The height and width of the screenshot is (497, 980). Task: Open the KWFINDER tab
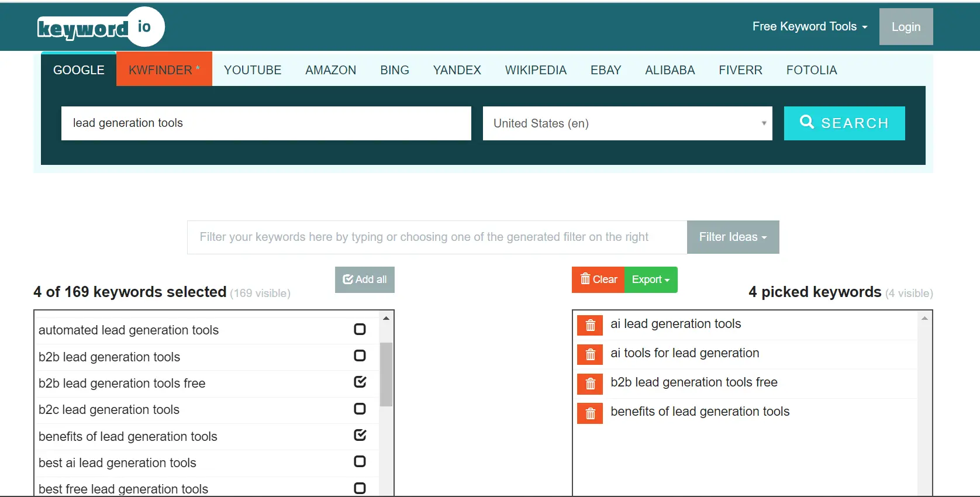pyautogui.click(x=164, y=70)
